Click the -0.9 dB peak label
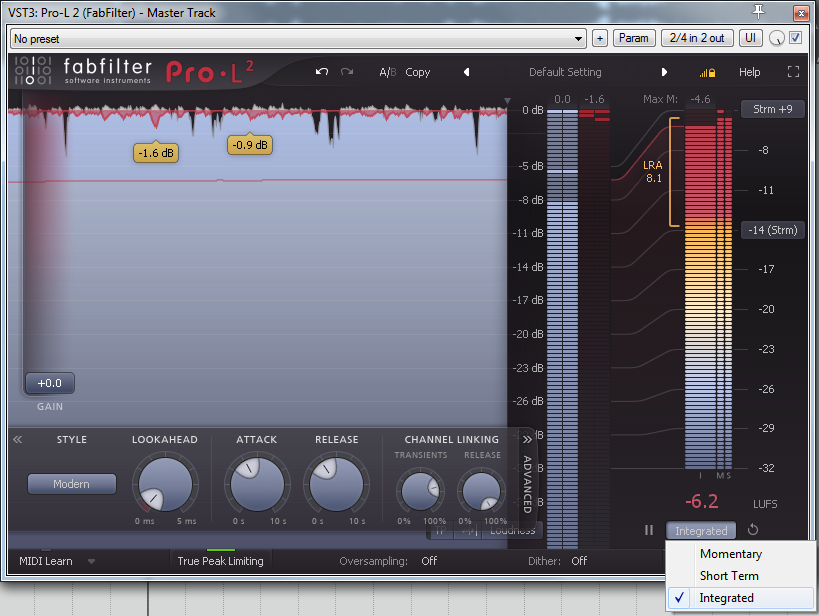The width and height of the screenshot is (819, 616). coord(250,145)
